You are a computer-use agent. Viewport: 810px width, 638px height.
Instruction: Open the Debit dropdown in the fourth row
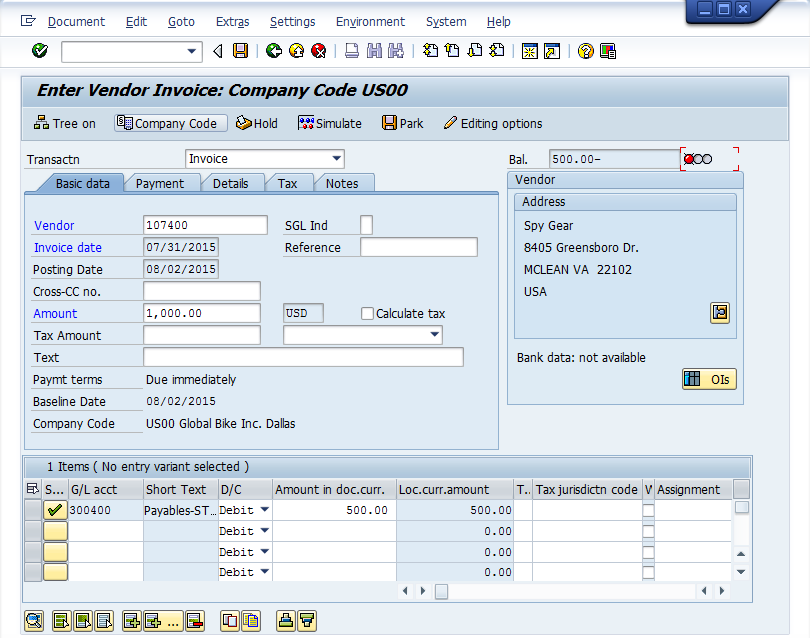click(x=264, y=572)
